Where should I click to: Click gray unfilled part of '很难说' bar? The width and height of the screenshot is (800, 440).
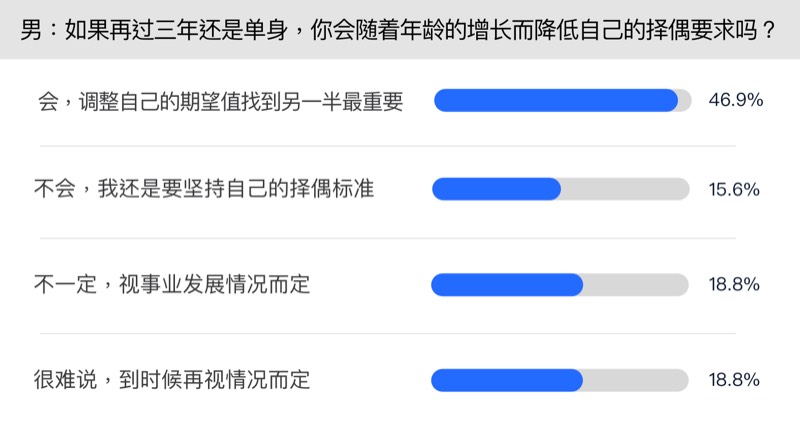[636, 380]
